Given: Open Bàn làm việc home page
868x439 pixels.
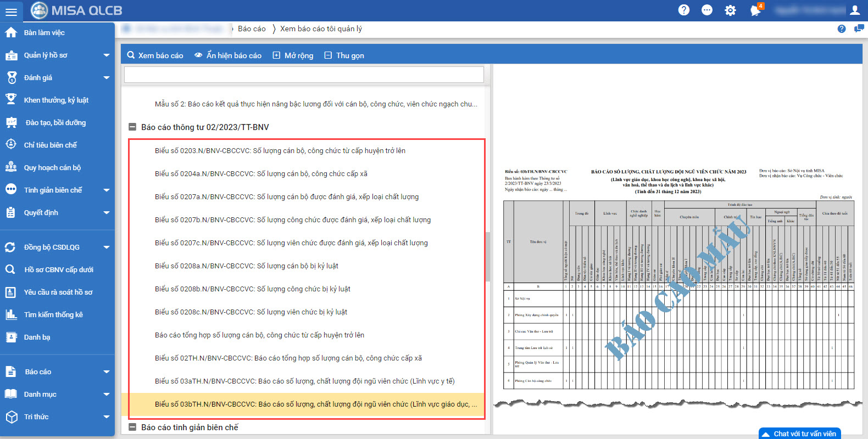Looking at the screenshot, I should coord(44,33).
